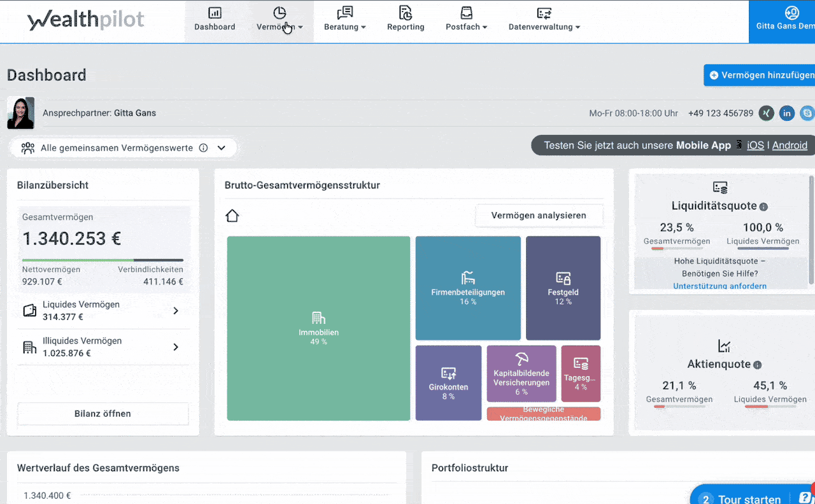Expand the Beratung dropdown menu
Viewport: 815px width, 504px height.
coord(344,19)
